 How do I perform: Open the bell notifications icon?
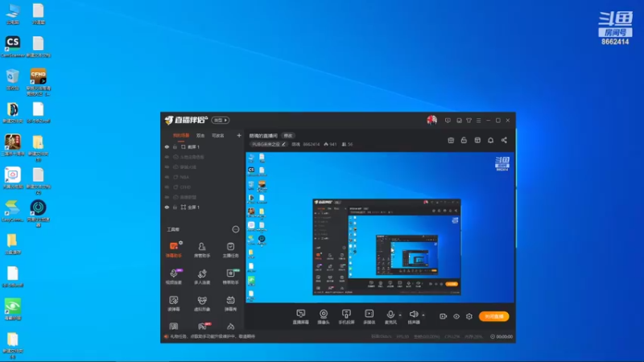click(490, 140)
